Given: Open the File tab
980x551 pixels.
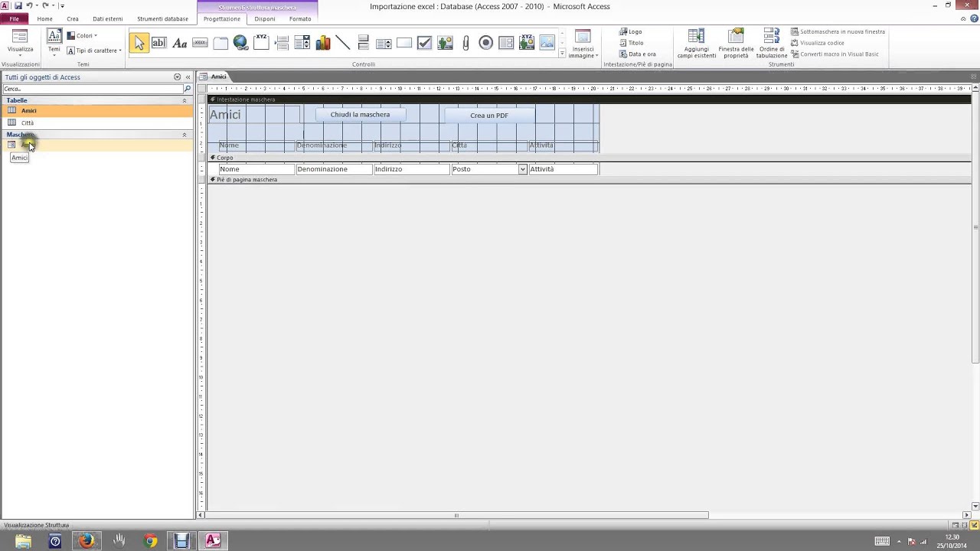Looking at the screenshot, I should [x=14, y=18].
